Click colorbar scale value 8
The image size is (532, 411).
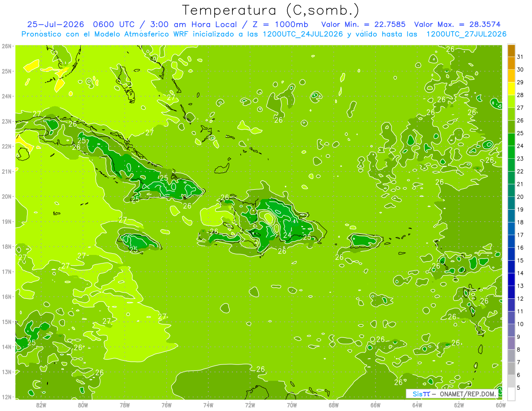(x=518, y=349)
